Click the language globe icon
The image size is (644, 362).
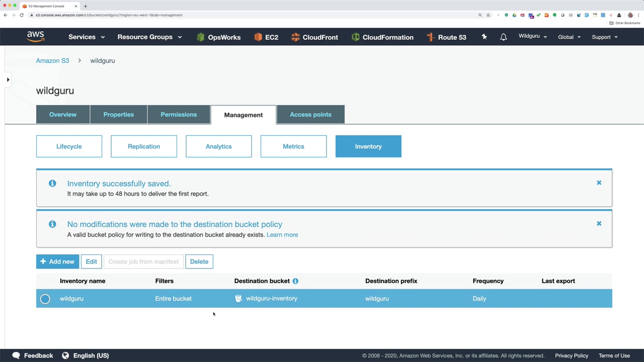click(x=65, y=355)
